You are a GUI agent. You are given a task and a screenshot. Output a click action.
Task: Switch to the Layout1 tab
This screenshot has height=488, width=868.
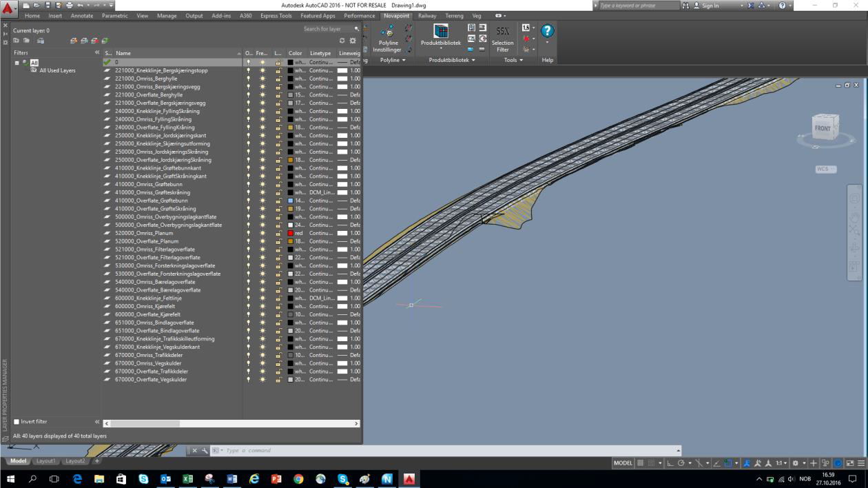point(46,461)
